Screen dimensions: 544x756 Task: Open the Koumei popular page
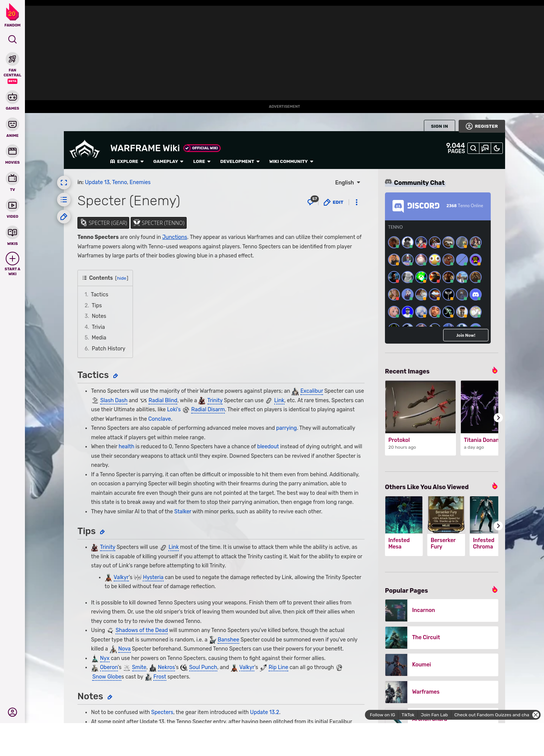[x=442, y=665]
